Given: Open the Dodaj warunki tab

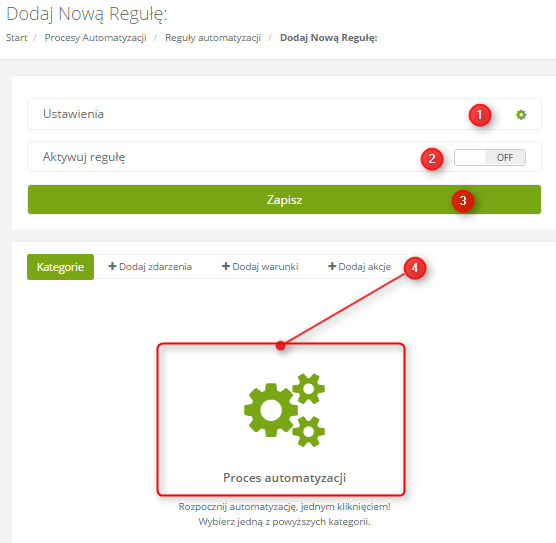Looking at the screenshot, I should click(260, 267).
